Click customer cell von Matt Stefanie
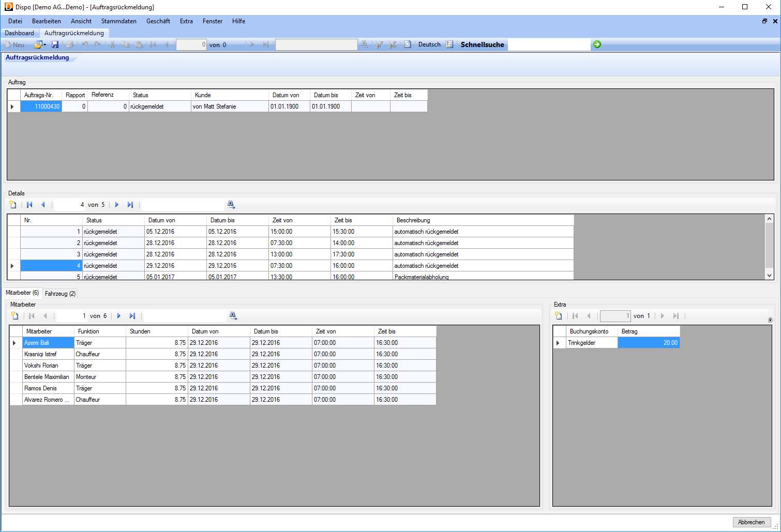 (x=230, y=107)
